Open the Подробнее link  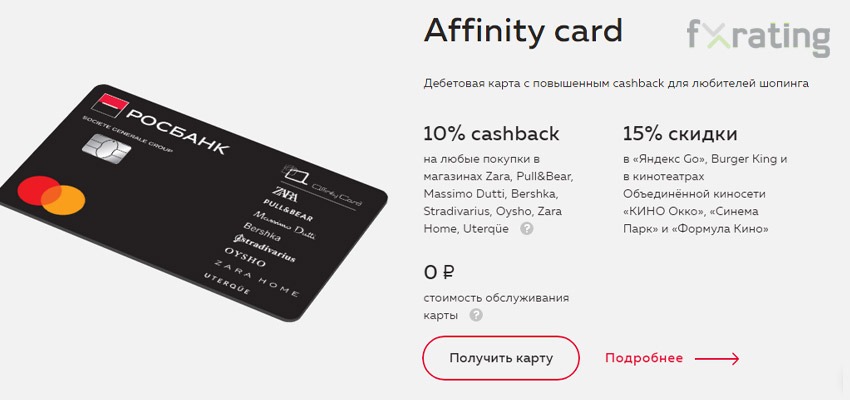pyautogui.click(x=644, y=358)
